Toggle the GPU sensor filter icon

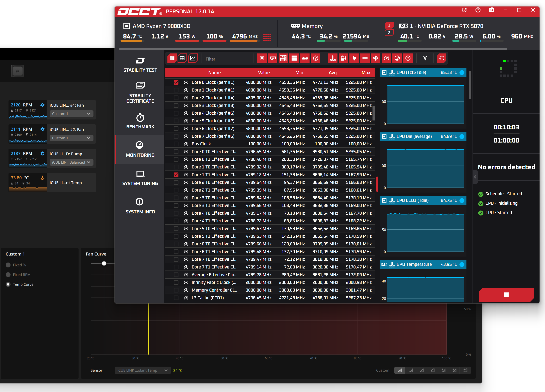coord(272,58)
